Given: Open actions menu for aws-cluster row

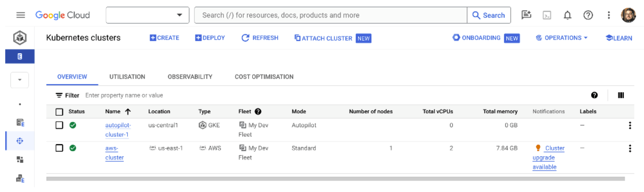Looking at the screenshot, I should coord(630,148).
